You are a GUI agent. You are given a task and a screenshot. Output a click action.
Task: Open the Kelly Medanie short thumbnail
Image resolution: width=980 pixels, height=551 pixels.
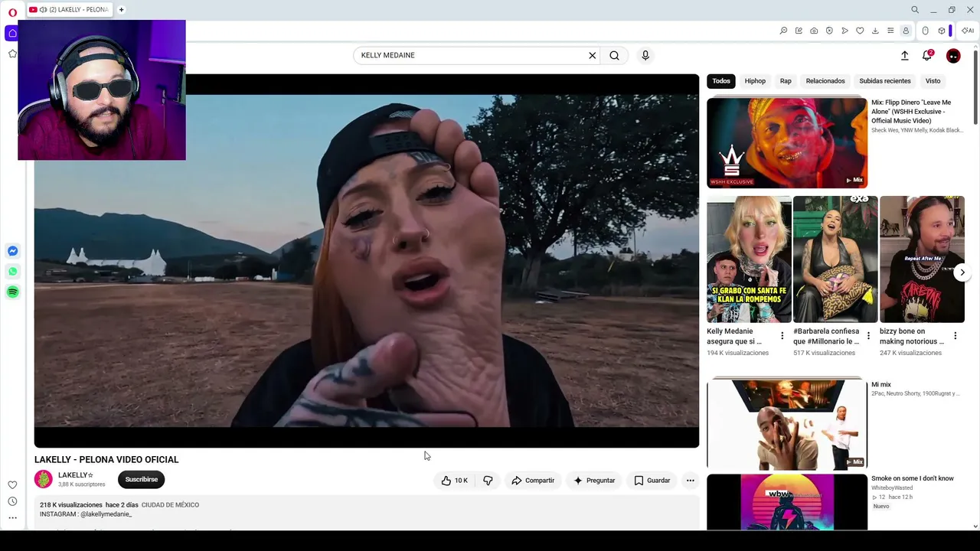[749, 259]
